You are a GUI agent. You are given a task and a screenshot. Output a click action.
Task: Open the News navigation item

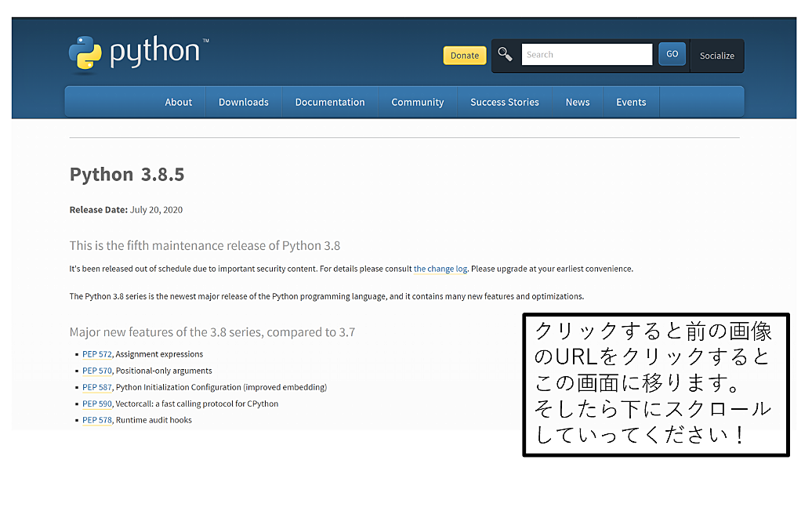(x=578, y=102)
